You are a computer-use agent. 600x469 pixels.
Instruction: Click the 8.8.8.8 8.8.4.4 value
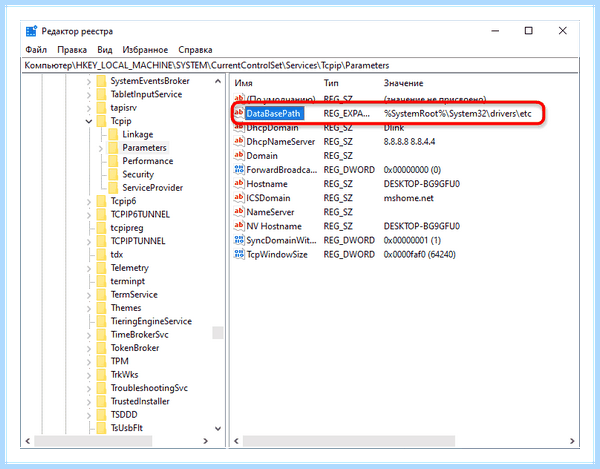tap(409, 142)
